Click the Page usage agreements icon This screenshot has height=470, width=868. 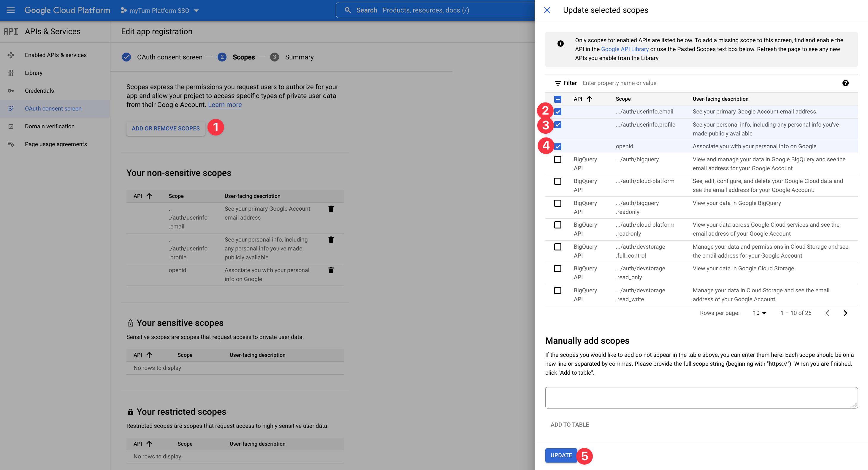pyautogui.click(x=11, y=144)
